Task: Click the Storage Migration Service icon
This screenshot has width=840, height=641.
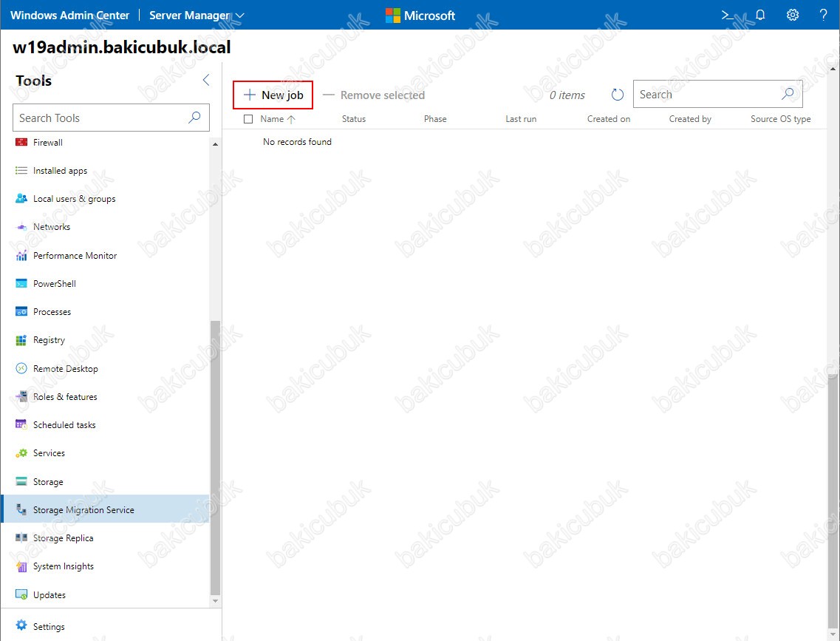Action: 21,509
